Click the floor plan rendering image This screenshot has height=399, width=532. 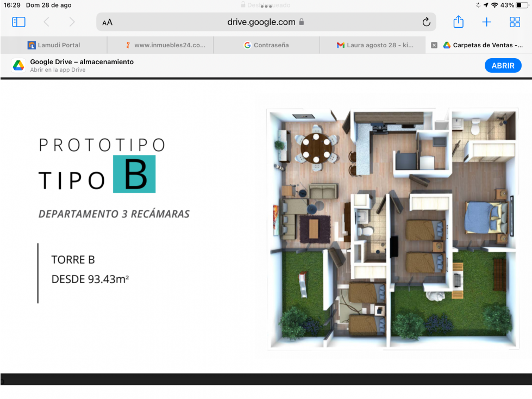point(393,228)
